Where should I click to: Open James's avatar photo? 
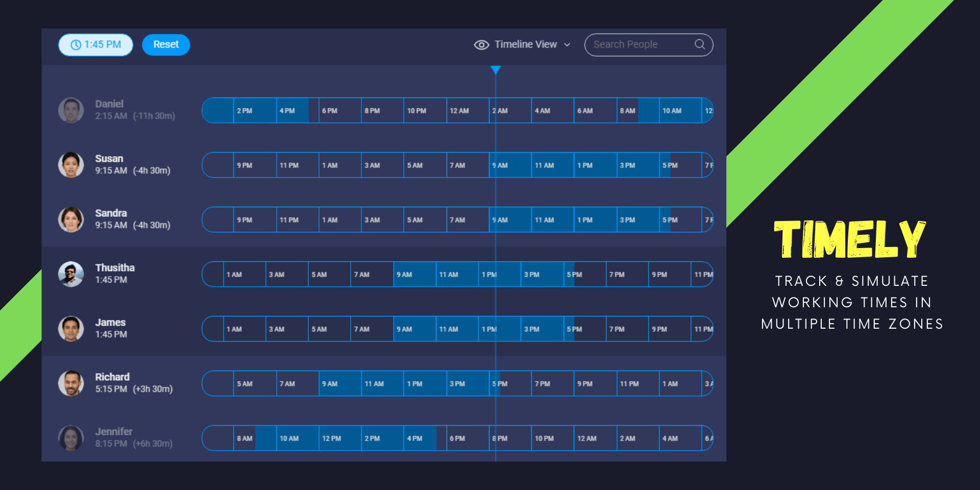coord(71,329)
